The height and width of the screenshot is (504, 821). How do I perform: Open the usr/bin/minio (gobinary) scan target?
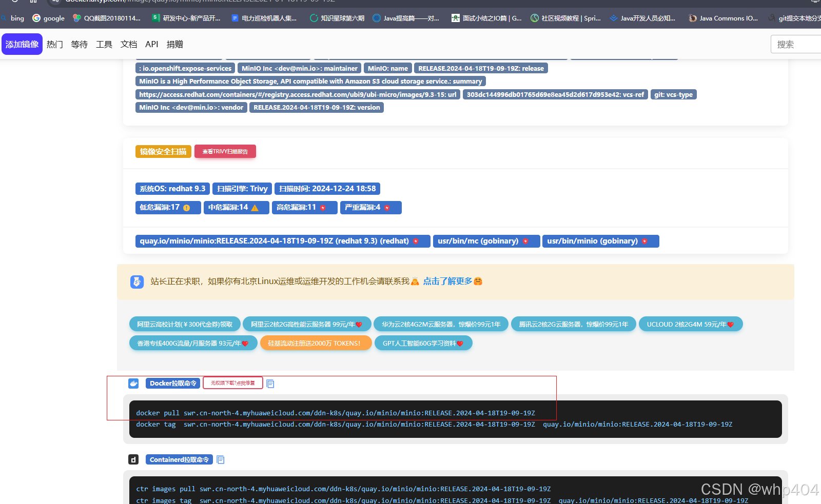tap(601, 241)
